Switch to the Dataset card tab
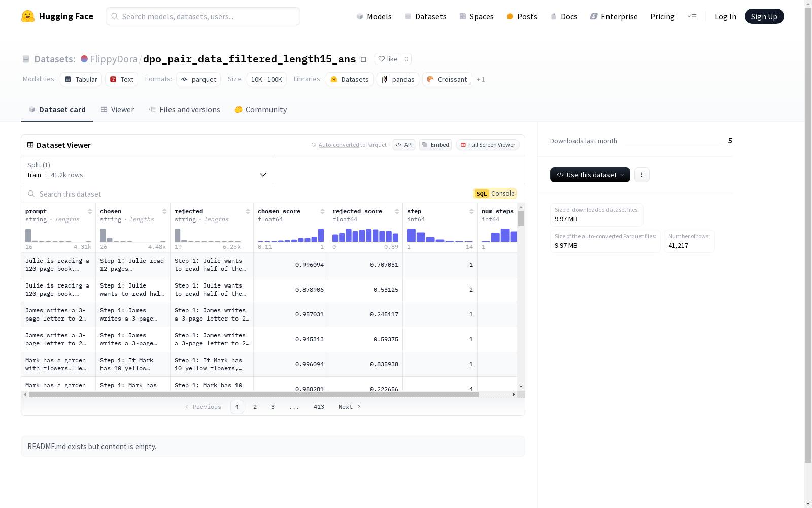The width and height of the screenshot is (812, 508). pyautogui.click(x=57, y=110)
